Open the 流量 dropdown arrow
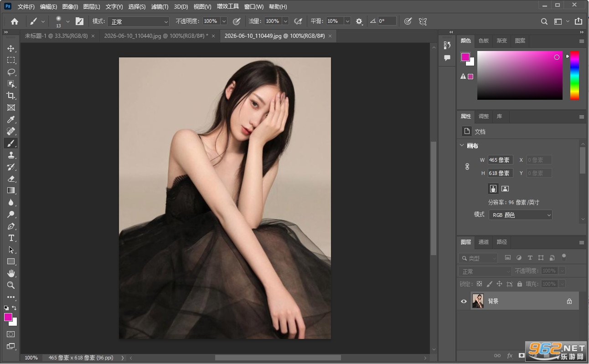 click(285, 21)
